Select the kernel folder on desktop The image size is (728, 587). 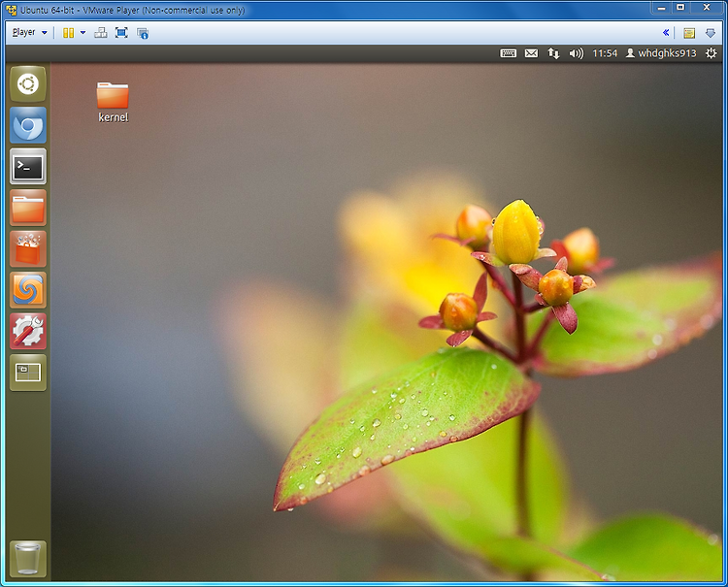pyautogui.click(x=113, y=102)
